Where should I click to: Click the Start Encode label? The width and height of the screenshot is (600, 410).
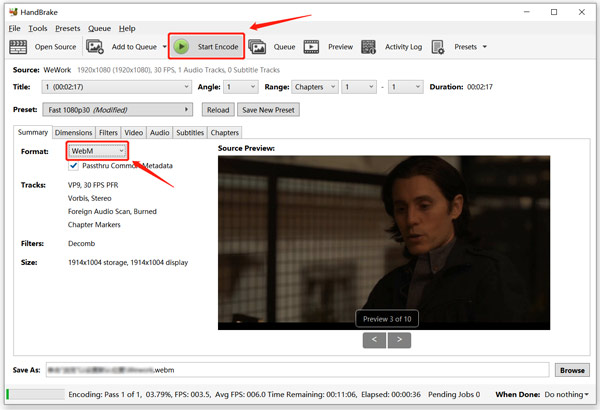tap(218, 47)
